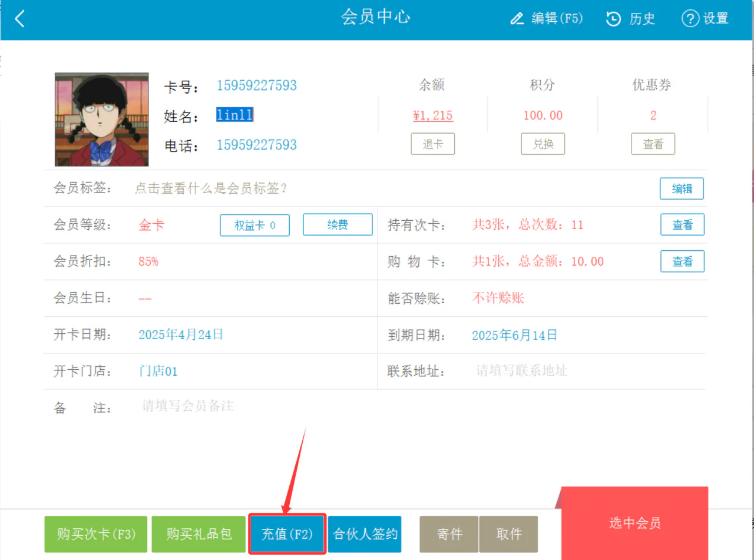Click 购买礼品包 button
This screenshot has height=560, width=754.
199,534
